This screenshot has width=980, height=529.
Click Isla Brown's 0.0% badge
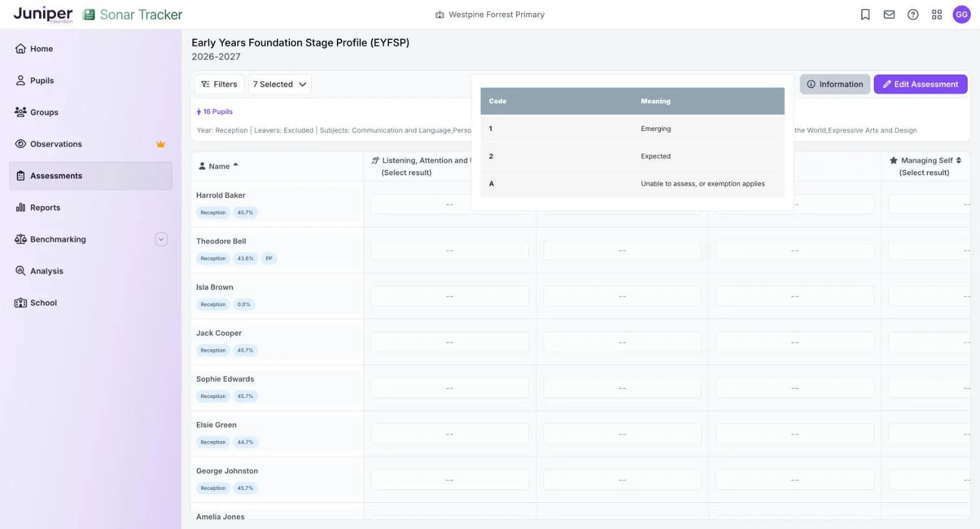point(244,304)
